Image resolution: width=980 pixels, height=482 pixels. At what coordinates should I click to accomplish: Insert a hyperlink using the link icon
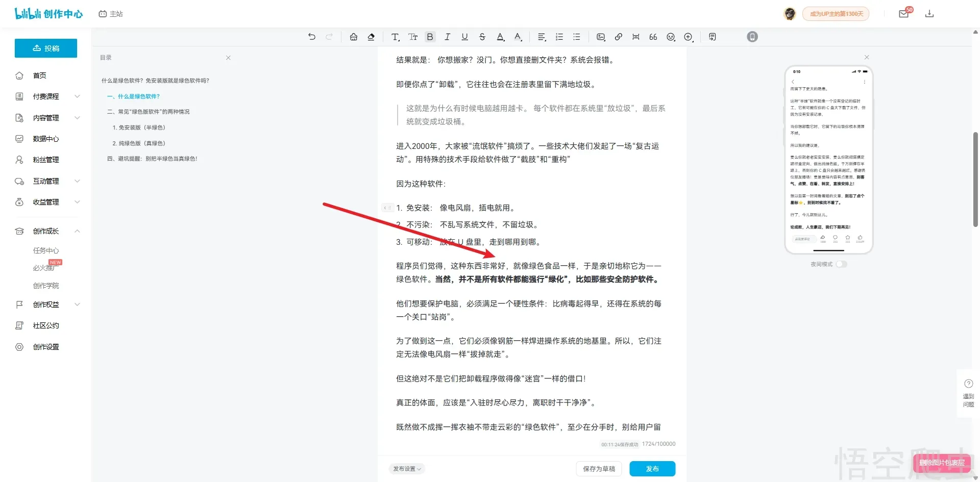[x=618, y=37]
